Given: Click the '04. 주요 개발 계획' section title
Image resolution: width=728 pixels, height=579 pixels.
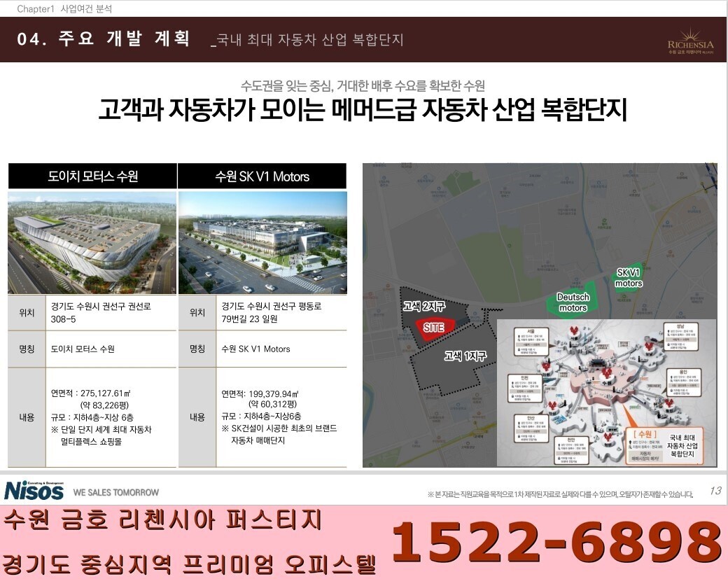Looking at the screenshot, I should pyautogui.click(x=103, y=39).
